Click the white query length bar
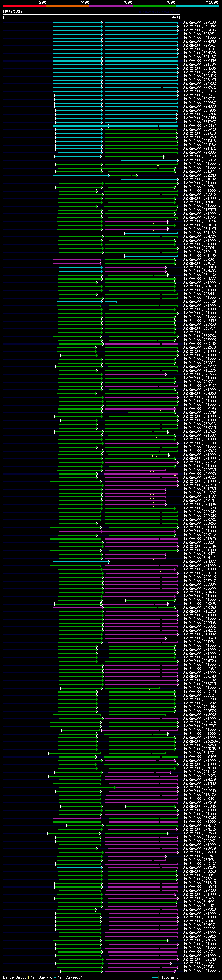The image size is (222, 980). [x=92, y=15]
